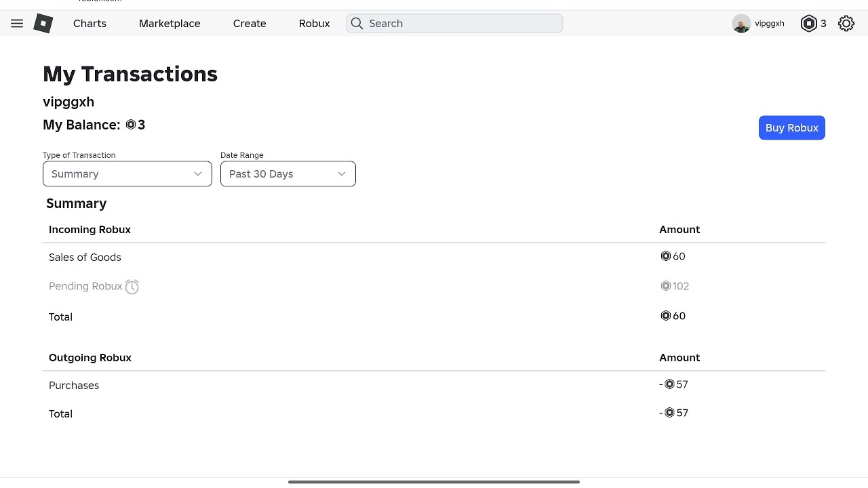Click the vipggxh avatar picture

point(741,24)
